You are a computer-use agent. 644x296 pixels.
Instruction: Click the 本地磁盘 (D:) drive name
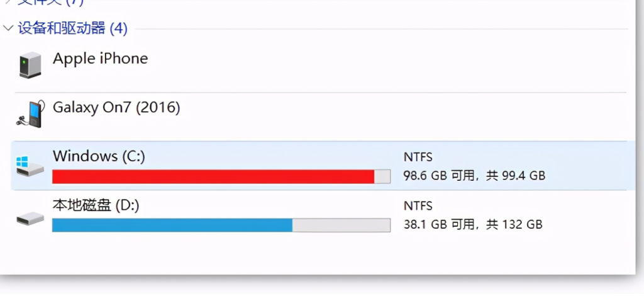tap(96, 205)
